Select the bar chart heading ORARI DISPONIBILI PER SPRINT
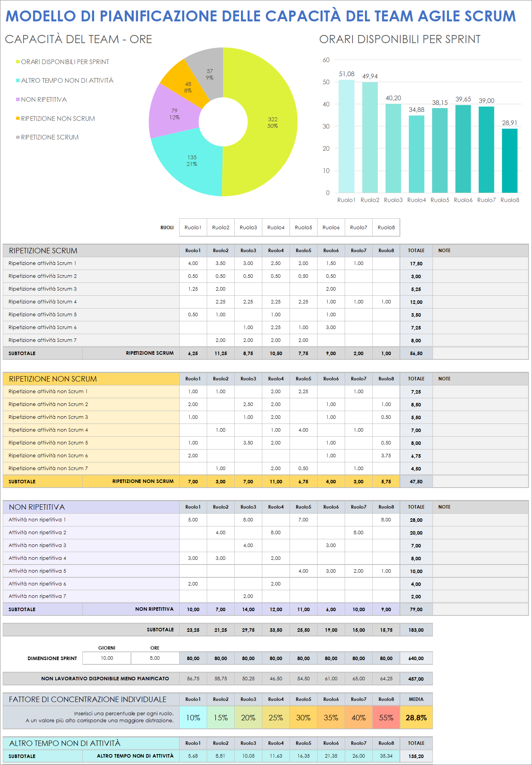This screenshot has height=765, width=532. coord(400,39)
